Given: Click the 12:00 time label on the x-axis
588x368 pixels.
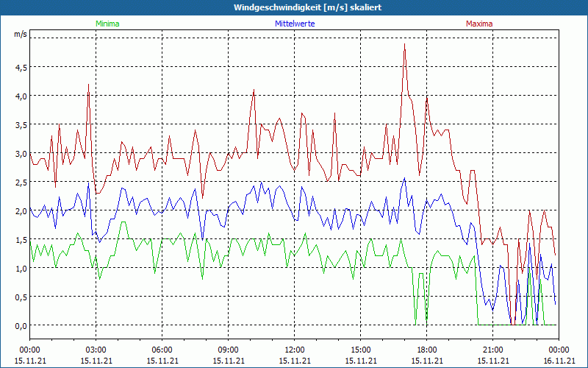Looking at the screenshot, I should 295,350.
